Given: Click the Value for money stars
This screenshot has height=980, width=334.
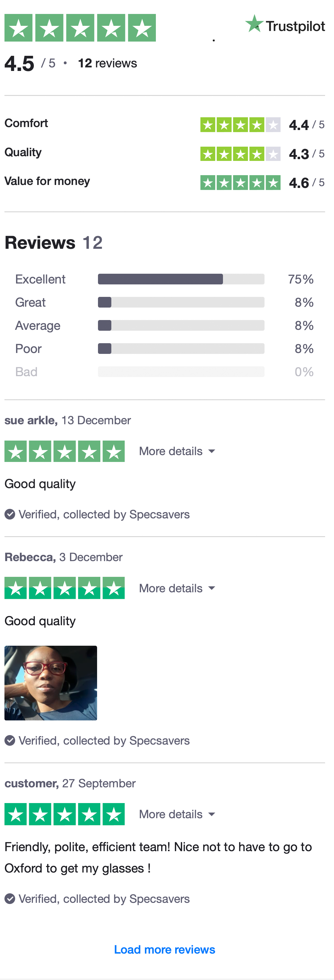Looking at the screenshot, I should [x=240, y=183].
